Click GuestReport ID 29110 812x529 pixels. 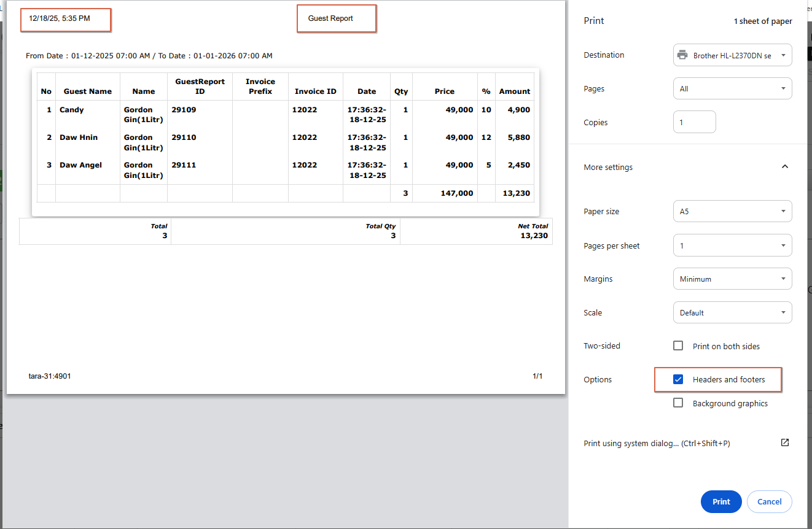click(x=184, y=137)
